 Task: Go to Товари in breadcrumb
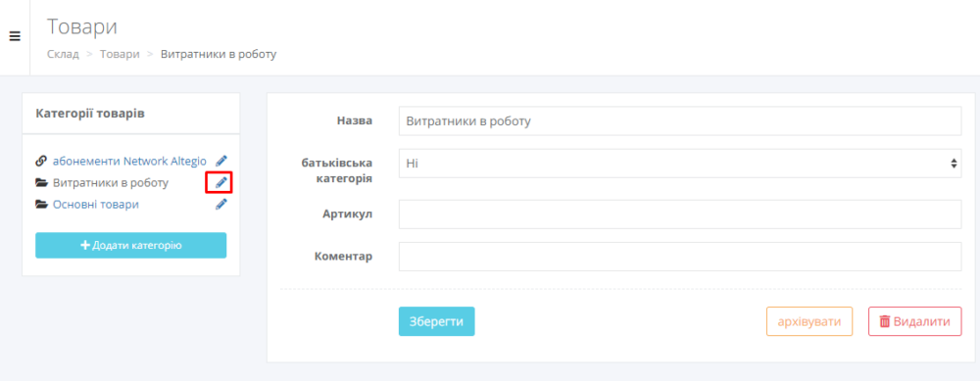(120, 54)
